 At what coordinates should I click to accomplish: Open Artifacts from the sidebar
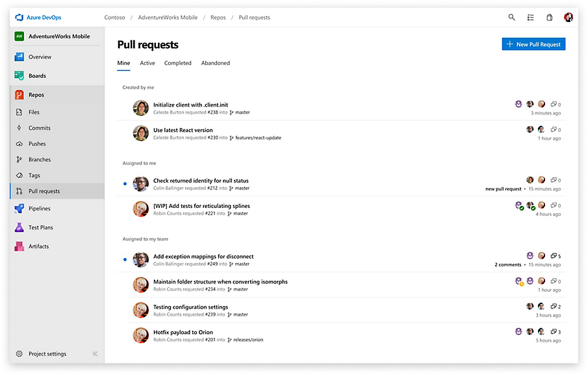click(38, 246)
